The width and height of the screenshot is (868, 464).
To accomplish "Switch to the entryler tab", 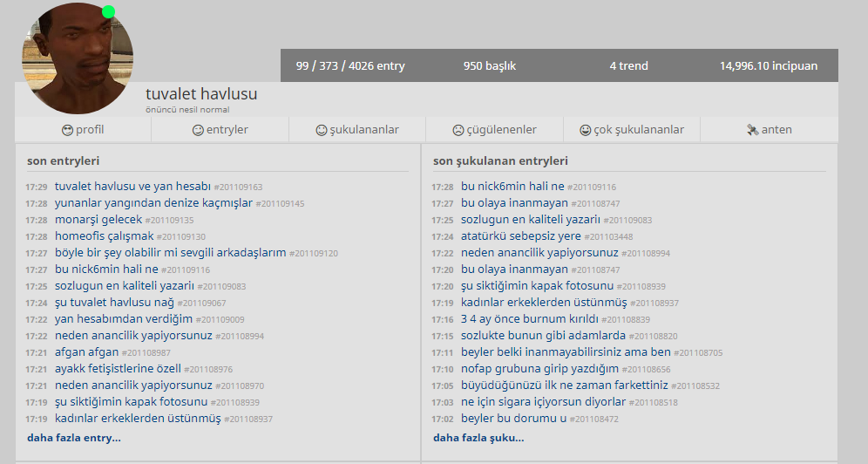I will point(220,130).
